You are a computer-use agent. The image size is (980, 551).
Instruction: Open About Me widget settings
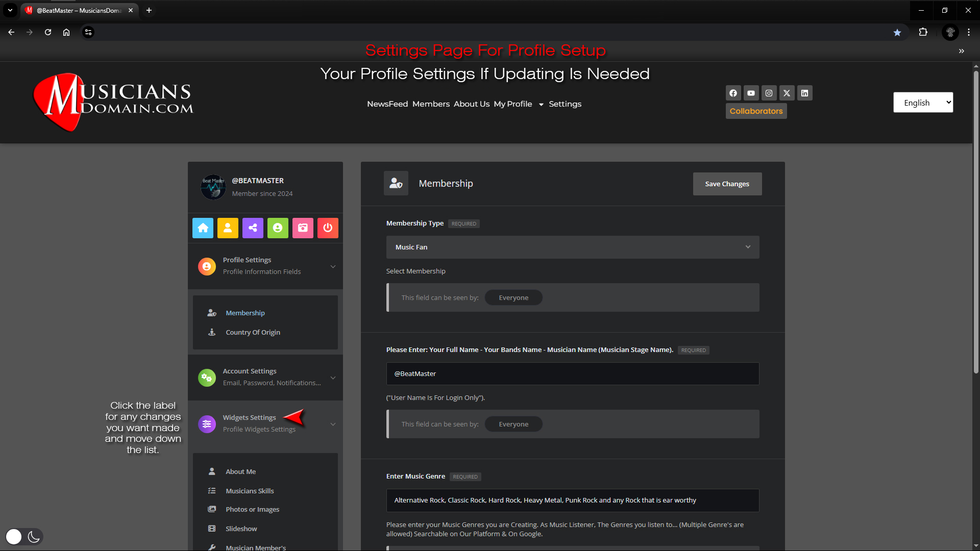240,471
